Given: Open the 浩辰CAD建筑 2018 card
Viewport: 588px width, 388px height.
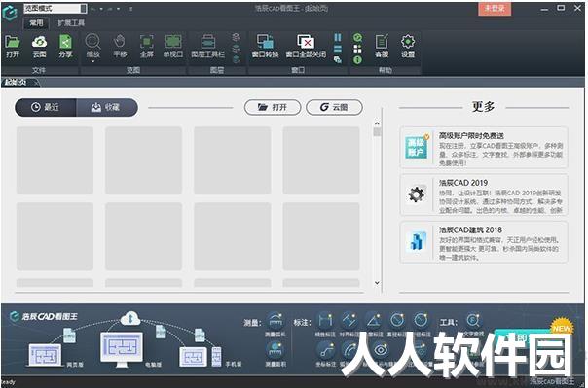Looking at the screenshot, I should (484, 241).
